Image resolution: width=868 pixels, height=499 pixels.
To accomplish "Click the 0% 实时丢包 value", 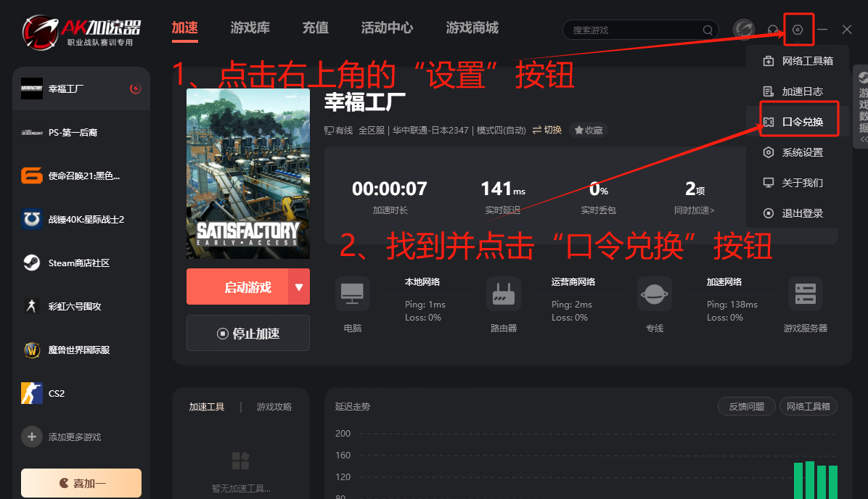I will click(x=599, y=189).
